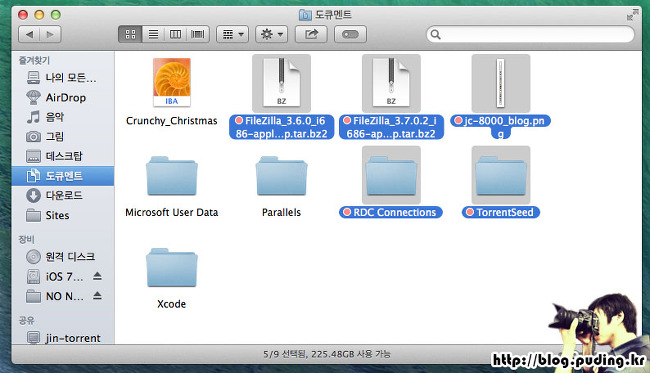
Task: Go back with the left arrow button
Action: click(x=29, y=34)
